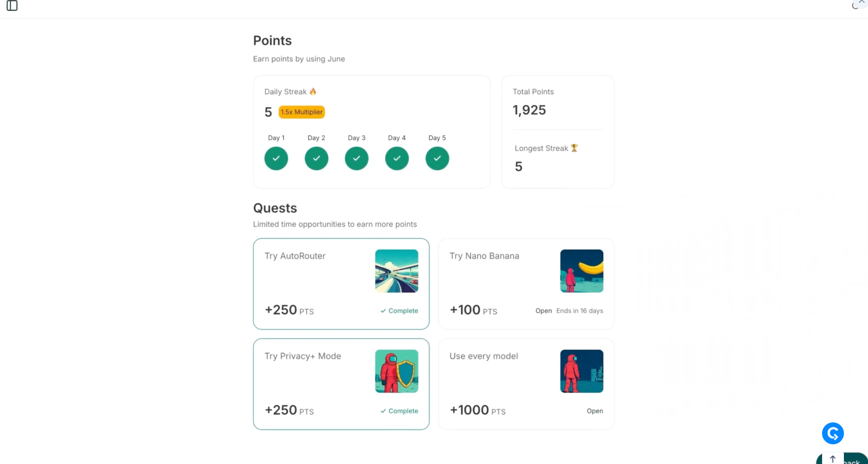This screenshot has height=464, width=868.
Task: Click the scroll-up arrow button
Action: [832, 459]
